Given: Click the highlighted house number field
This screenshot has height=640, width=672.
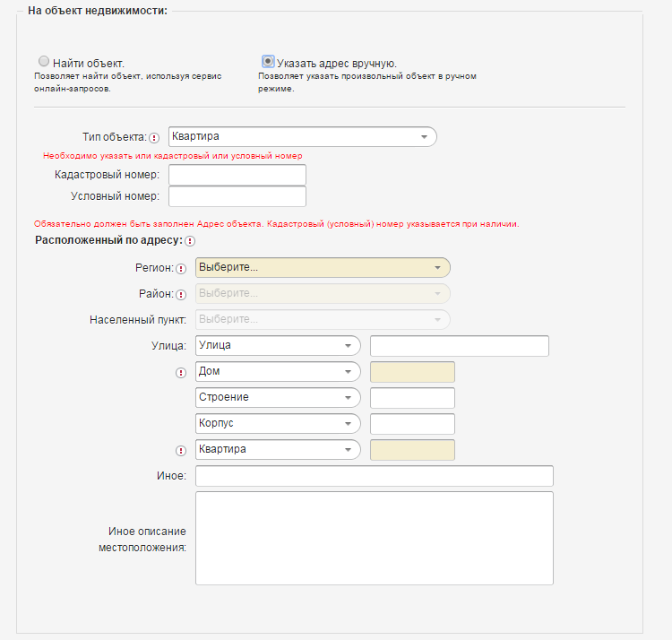Looking at the screenshot, I should click(x=412, y=372).
